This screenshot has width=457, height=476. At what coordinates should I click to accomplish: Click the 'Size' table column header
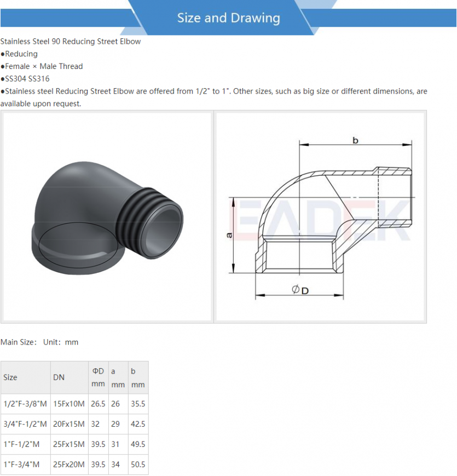coord(10,377)
